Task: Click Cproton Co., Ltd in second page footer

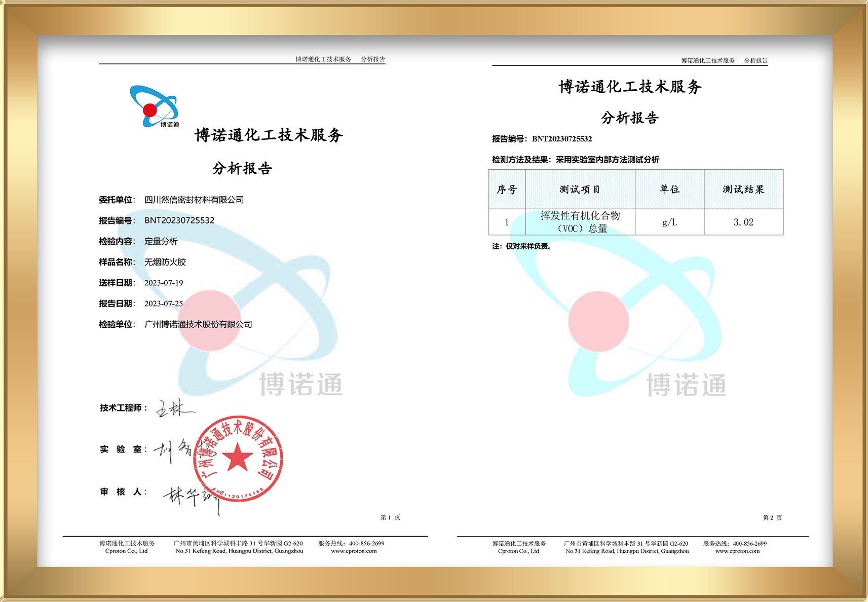Action: [x=518, y=551]
